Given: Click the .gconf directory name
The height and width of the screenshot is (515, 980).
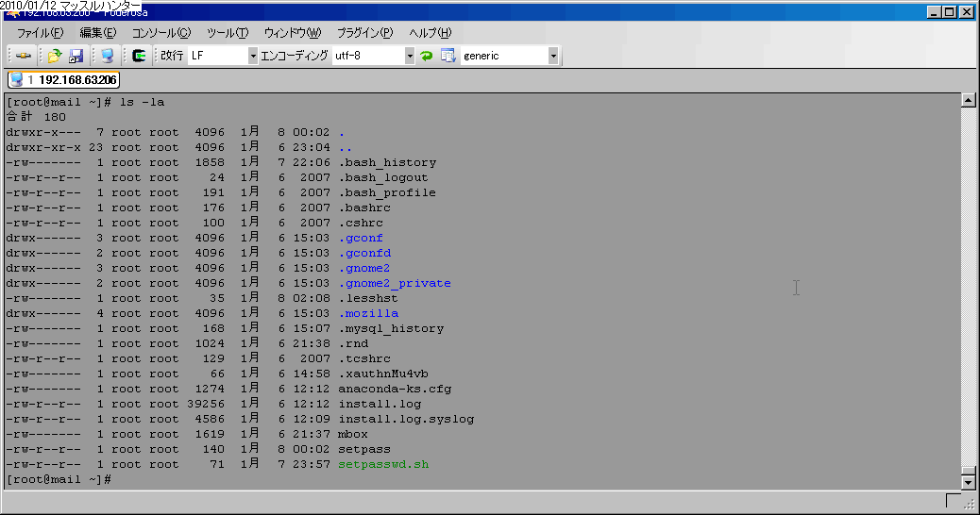Looking at the screenshot, I should [361, 238].
